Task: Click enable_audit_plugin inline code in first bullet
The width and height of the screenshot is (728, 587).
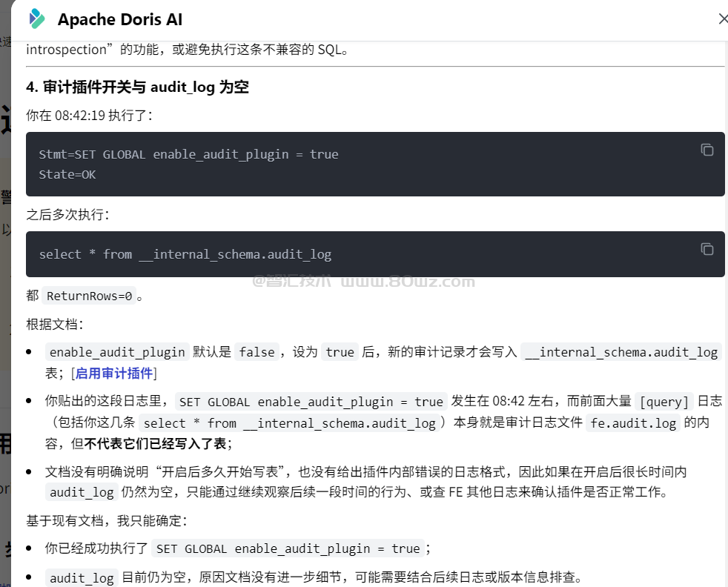Action: click(117, 352)
